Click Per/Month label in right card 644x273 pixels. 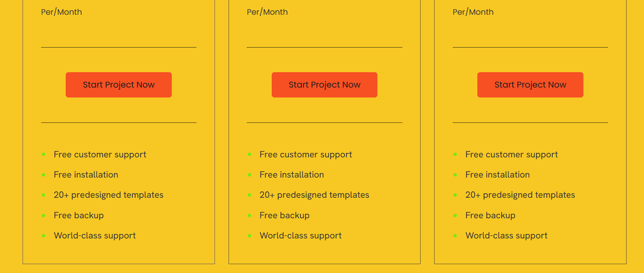(473, 12)
